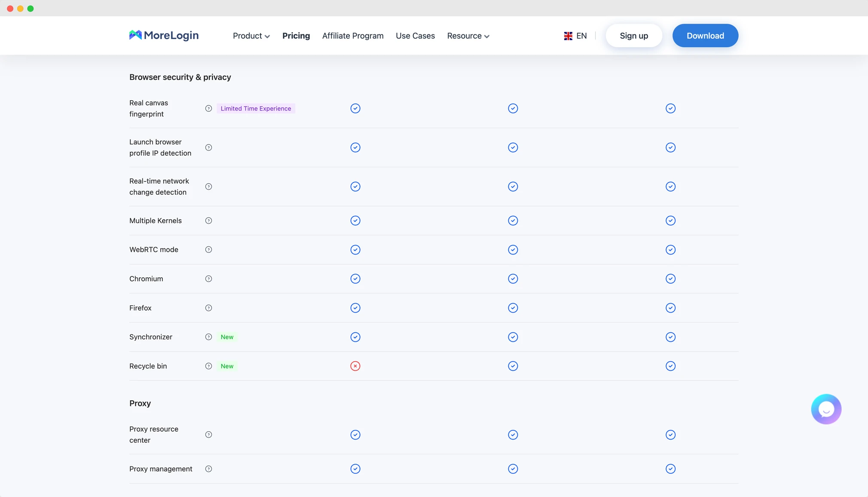Viewport: 868px width, 497px height.
Task: Click the Synchronizer row label
Action: pyautogui.click(x=151, y=337)
